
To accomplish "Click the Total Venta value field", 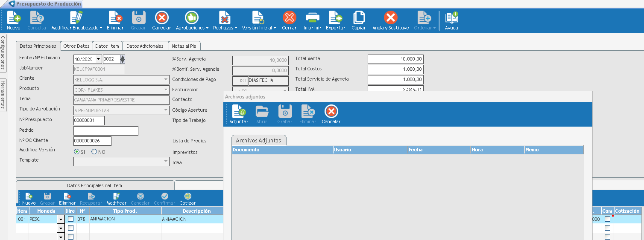I will [x=395, y=59].
